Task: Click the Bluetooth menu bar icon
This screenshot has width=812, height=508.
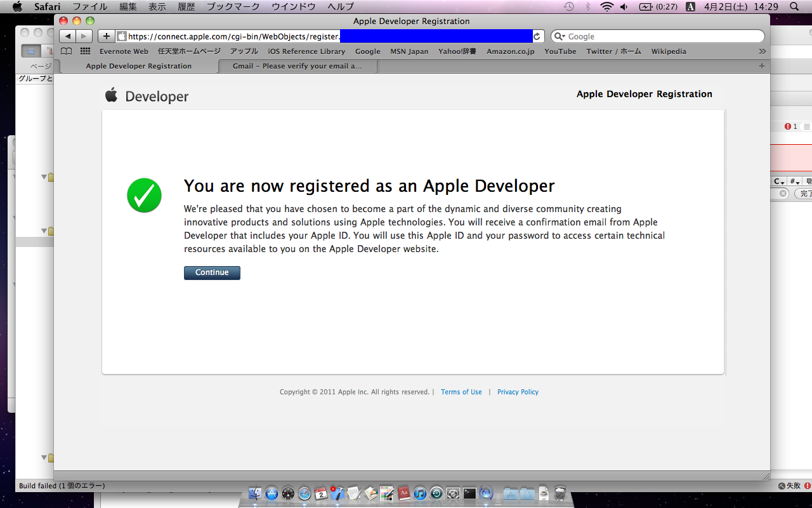Action: point(588,6)
